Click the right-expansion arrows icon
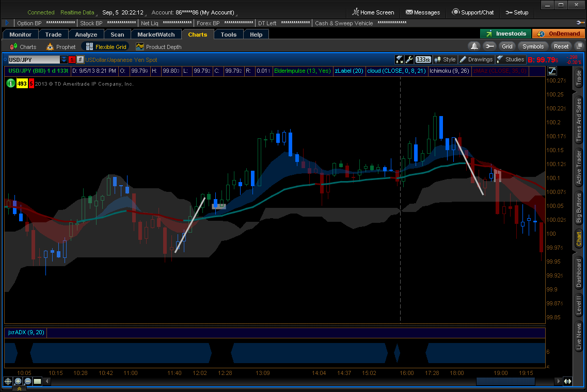The height and width of the screenshot is (392, 587). pos(567,381)
